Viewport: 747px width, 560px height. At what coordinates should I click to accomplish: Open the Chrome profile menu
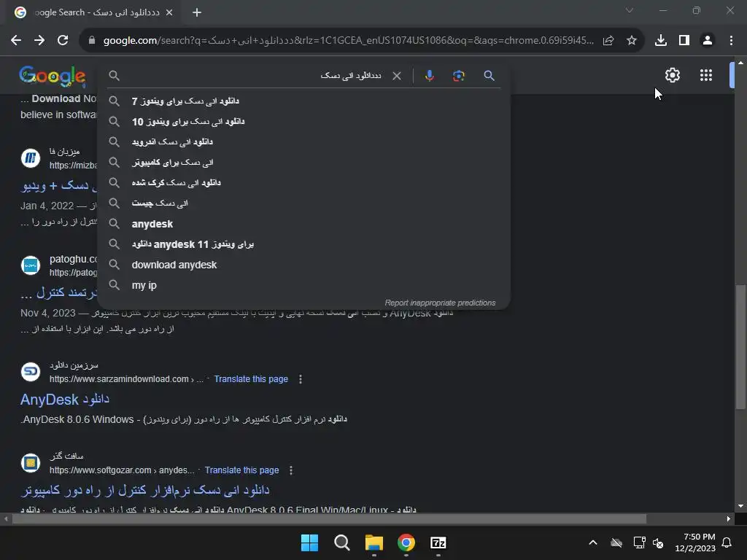(708, 41)
